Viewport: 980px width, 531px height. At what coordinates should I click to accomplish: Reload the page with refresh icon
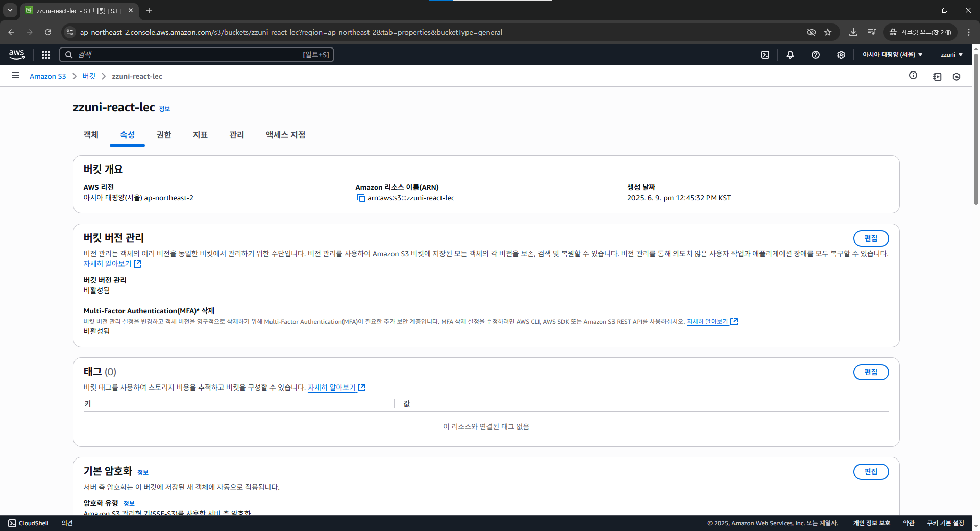(x=48, y=32)
